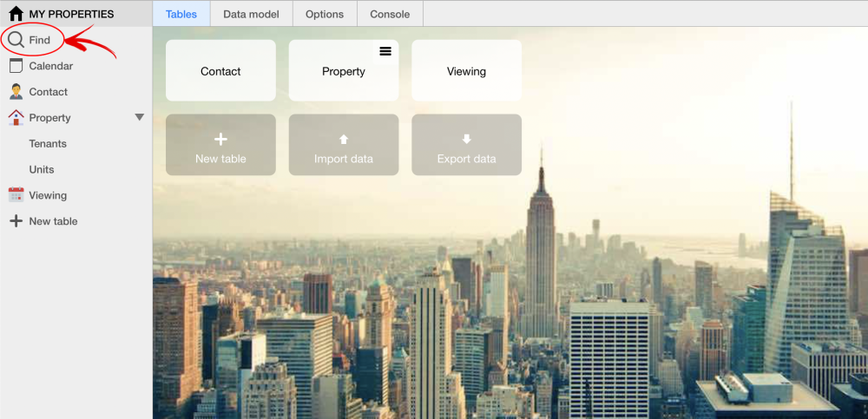
Task: Open the Viewing table card
Action: [x=466, y=70]
